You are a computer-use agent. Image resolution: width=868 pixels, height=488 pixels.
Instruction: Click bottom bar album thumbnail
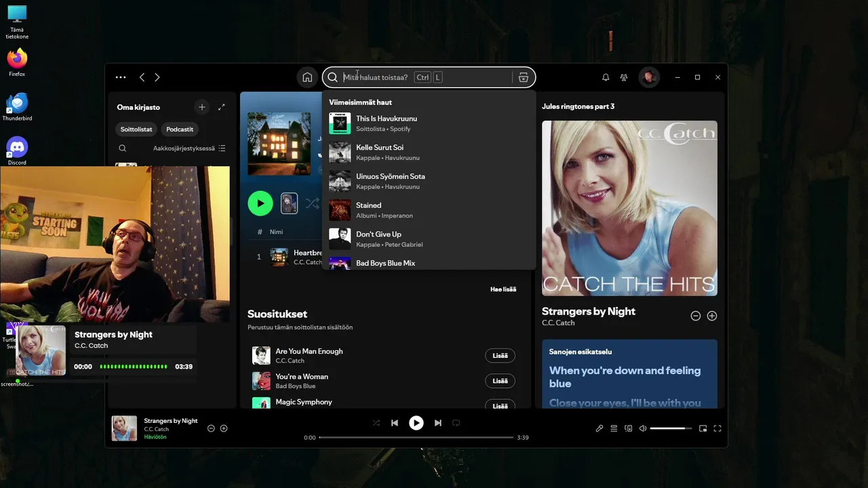pos(124,428)
